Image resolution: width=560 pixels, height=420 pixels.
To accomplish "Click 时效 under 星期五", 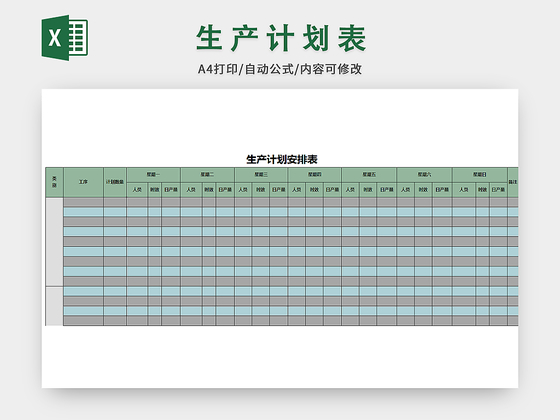I will pos(368,190).
